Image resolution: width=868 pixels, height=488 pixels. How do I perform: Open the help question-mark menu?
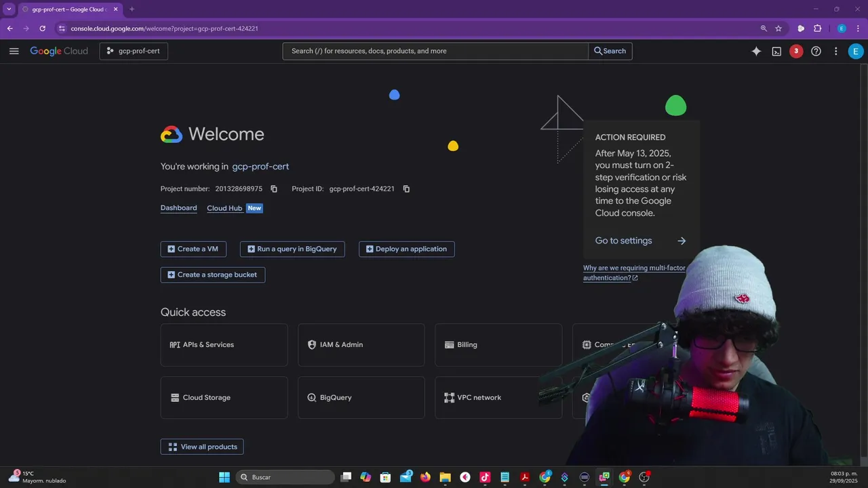tap(816, 51)
